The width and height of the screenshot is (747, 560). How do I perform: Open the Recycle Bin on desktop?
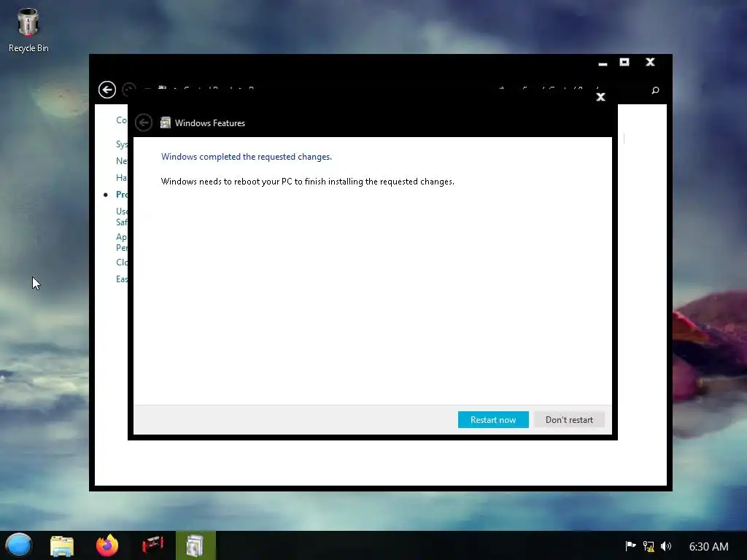[x=28, y=30]
